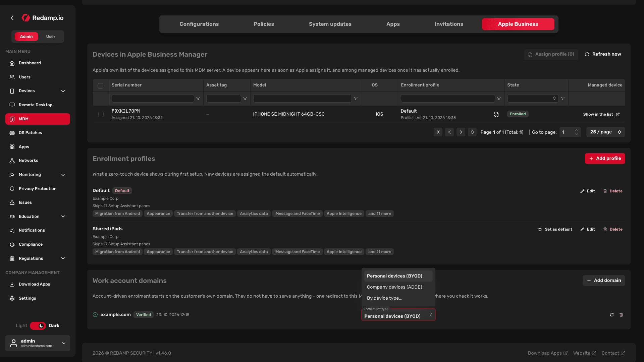
Task: Delete the Shared iPads profile
Action: pyautogui.click(x=613, y=229)
